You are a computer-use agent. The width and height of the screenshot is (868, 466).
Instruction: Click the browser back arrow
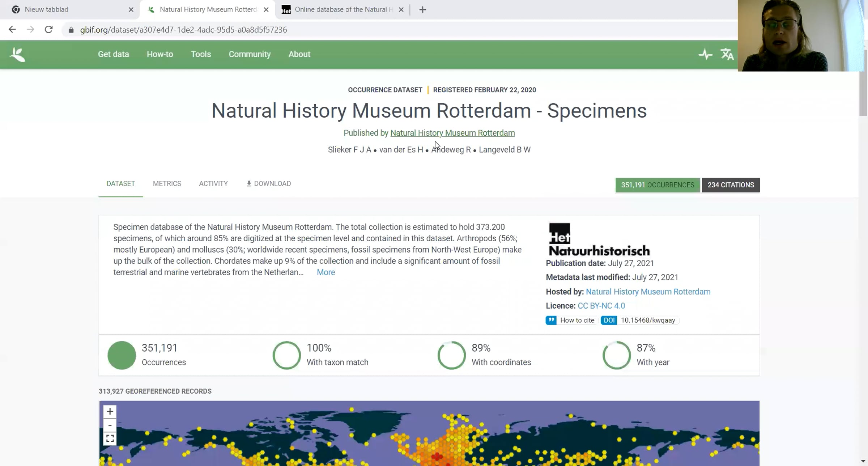(12, 30)
